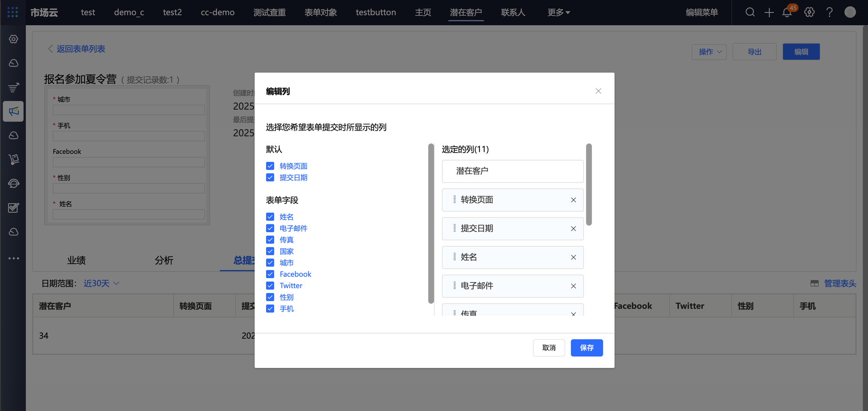
Task: Click the selected columns list scrollbar
Action: (x=589, y=184)
